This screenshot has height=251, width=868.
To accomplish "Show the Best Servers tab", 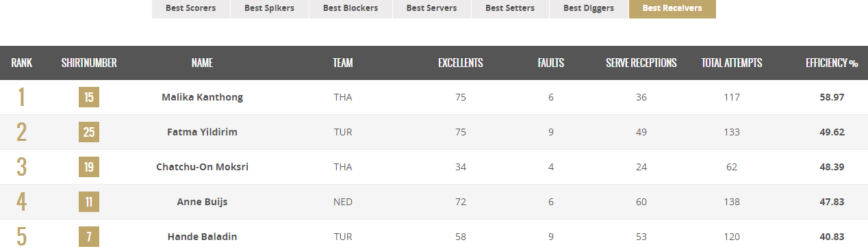I will tap(431, 9).
